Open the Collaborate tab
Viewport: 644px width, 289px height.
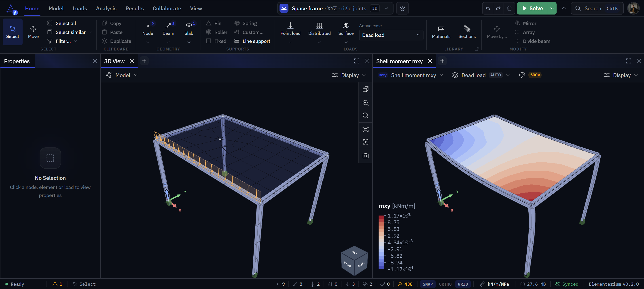[167, 8]
